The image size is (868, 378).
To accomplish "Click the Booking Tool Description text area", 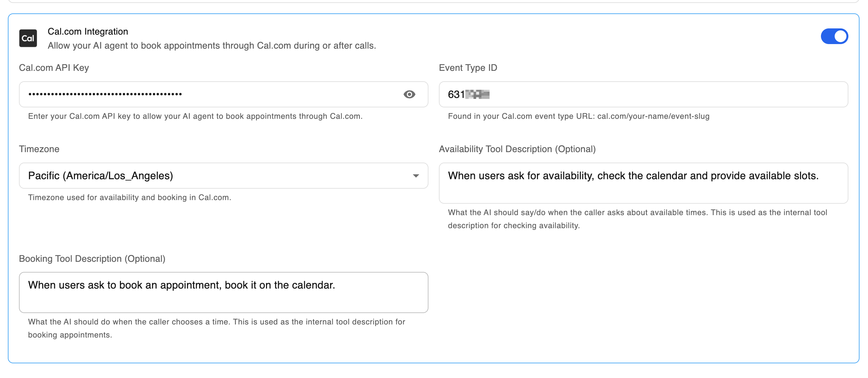I will (224, 292).
